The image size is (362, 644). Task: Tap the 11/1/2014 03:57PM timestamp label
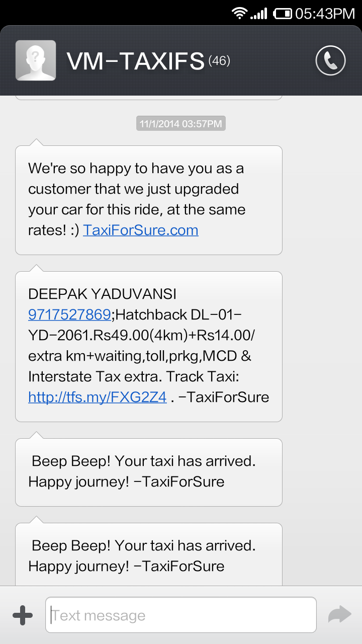coord(181,124)
